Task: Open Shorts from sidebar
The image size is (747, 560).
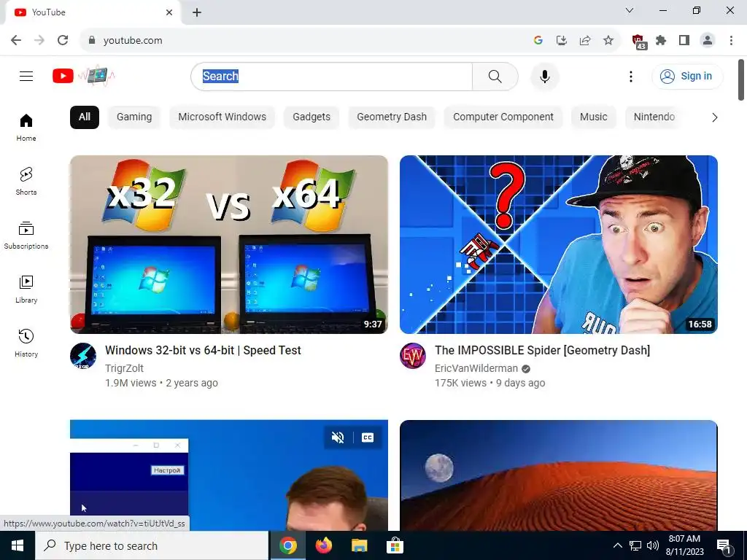Action: tap(26, 182)
